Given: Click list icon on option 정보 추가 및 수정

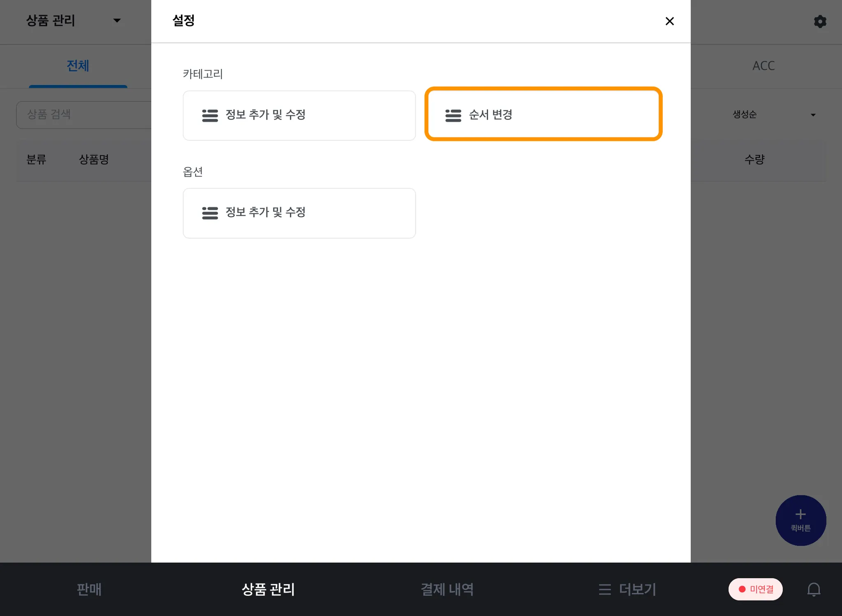Looking at the screenshot, I should coord(210,213).
